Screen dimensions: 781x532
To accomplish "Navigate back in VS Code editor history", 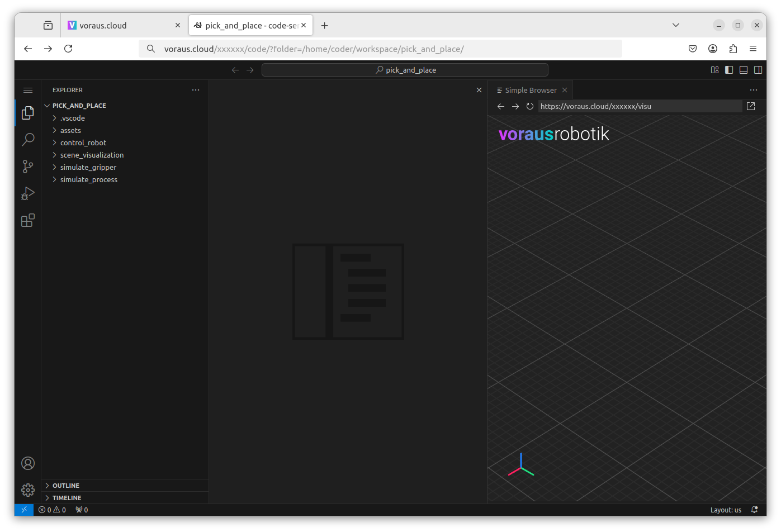I will (235, 70).
